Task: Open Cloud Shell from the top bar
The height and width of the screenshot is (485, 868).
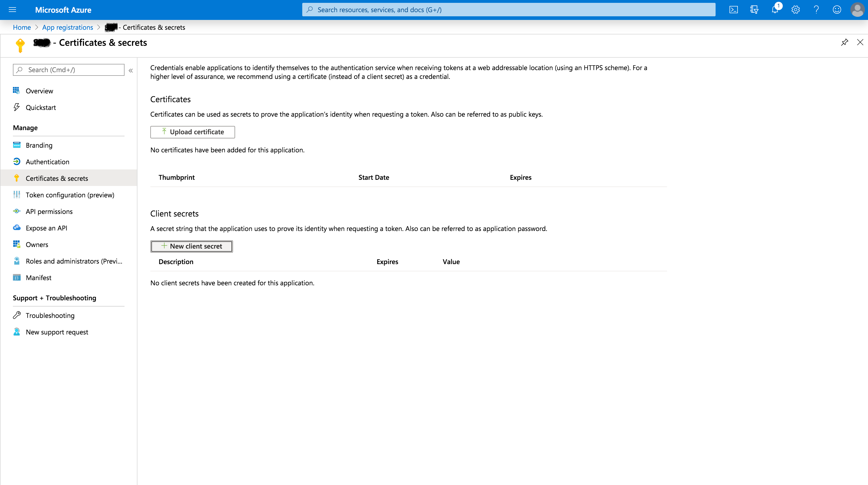Action: tap(734, 10)
